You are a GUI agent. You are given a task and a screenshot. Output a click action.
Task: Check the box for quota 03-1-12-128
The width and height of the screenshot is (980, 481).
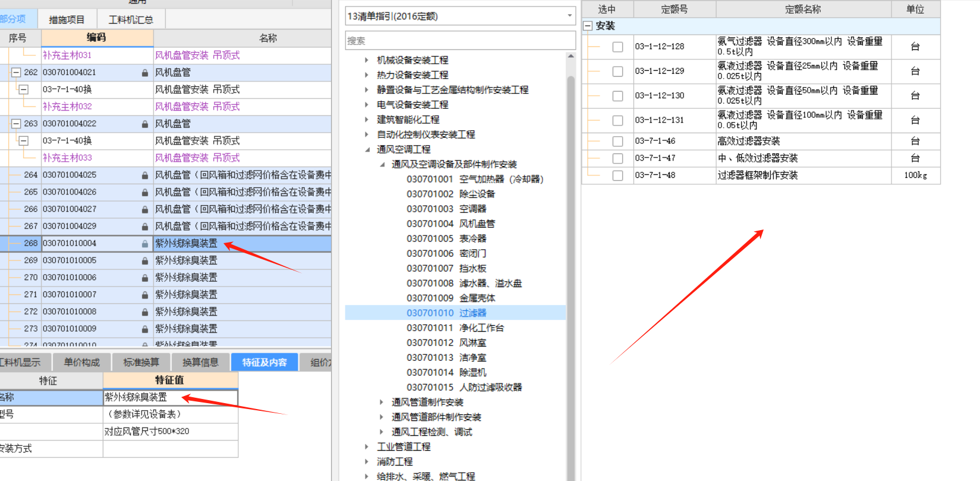coord(618,47)
